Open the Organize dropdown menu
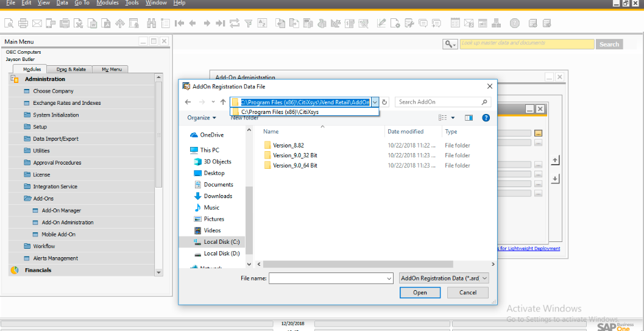Screen dimensions: 644x331 click(x=202, y=118)
